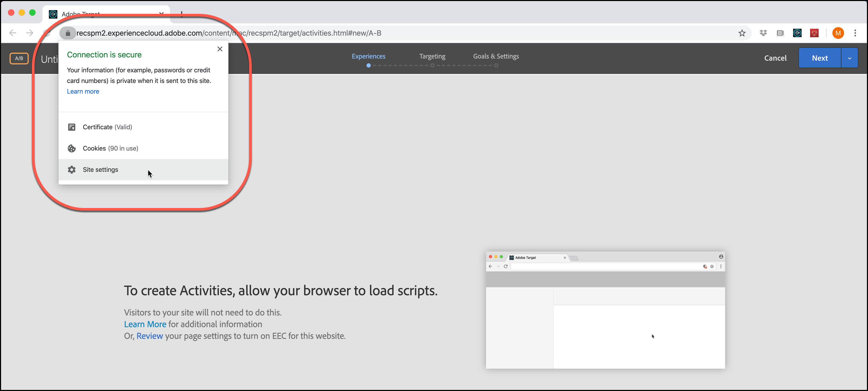Screen dimensions: 868x391
Task: Open the Dropbox extension icon
Action: [763, 33]
